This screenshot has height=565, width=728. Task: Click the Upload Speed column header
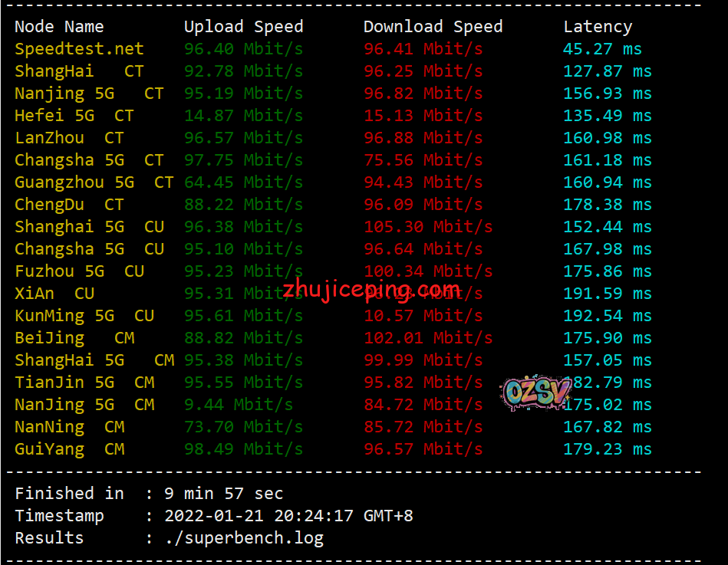(243, 27)
